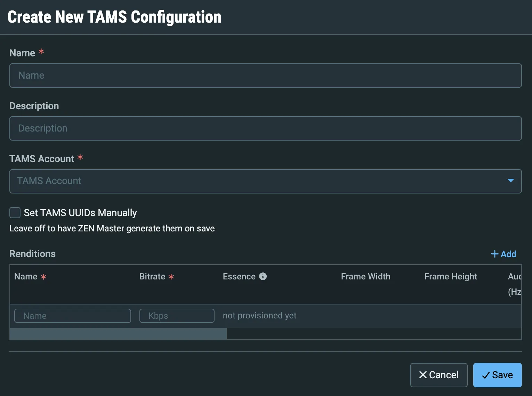
Task: Click the 'Leave off to have ZEN Master' hint
Action: [x=112, y=229]
